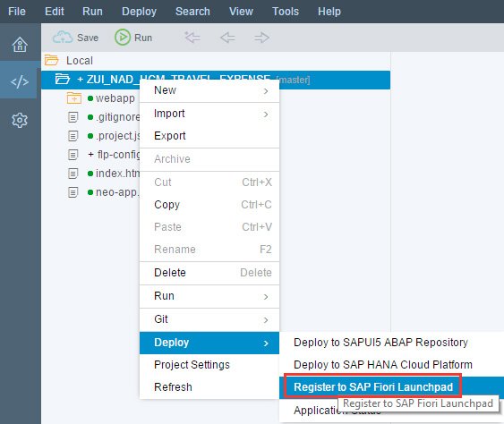Choose Delete from the context menu
The width and height of the screenshot is (504, 424).
click(209, 273)
